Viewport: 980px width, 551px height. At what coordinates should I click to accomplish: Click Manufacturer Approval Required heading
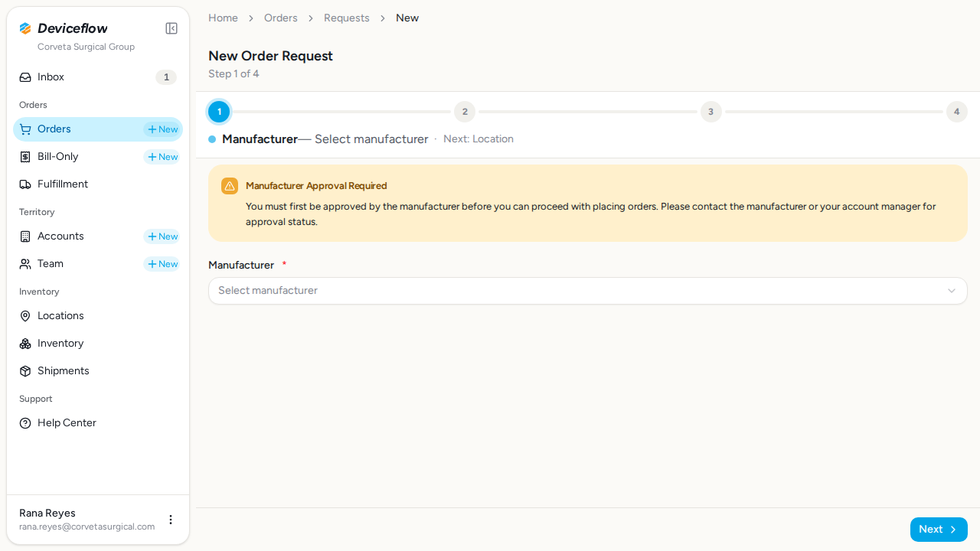pos(316,186)
